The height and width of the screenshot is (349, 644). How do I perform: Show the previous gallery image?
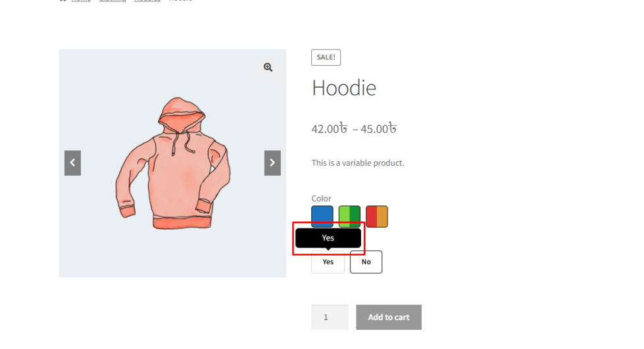click(x=73, y=163)
